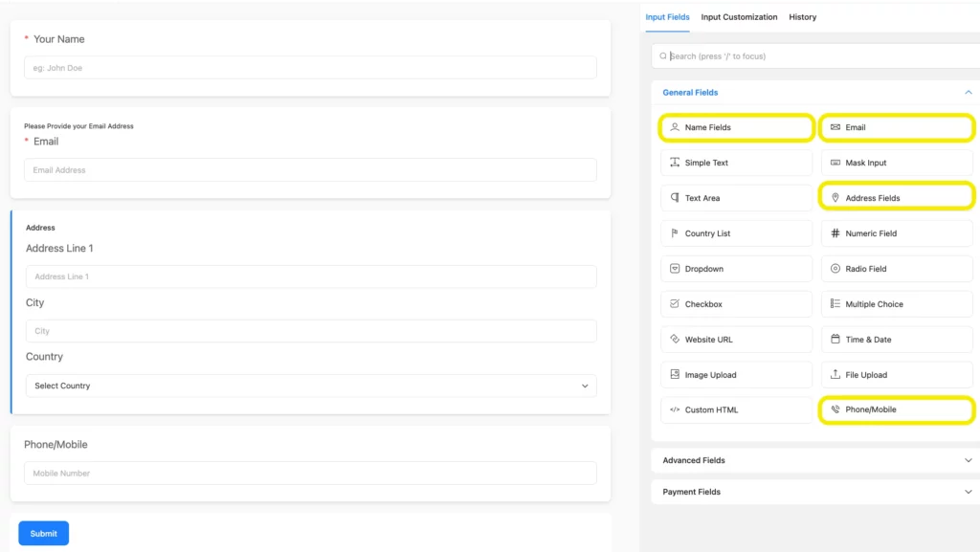Click the Phone/Mobile handset icon
The height and width of the screenshot is (552, 980).
[x=835, y=409]
